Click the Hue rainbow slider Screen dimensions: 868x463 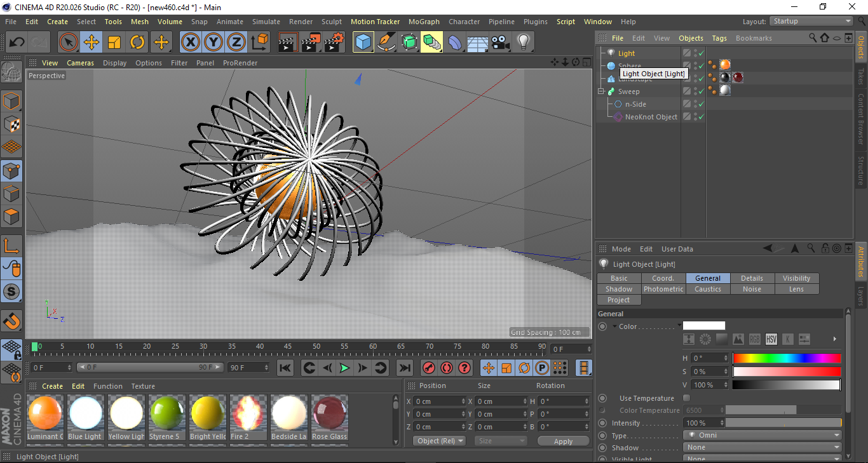[x=787, y=358]
